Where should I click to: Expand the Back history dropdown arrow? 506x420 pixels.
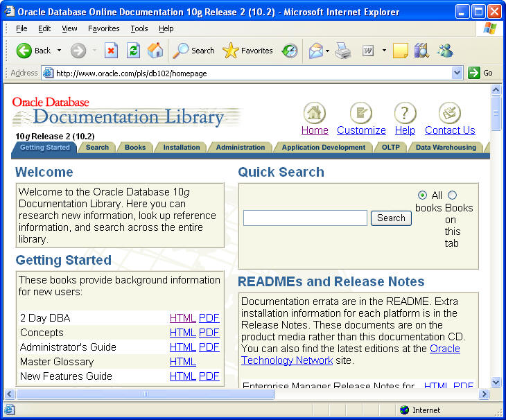coord(59,51)
